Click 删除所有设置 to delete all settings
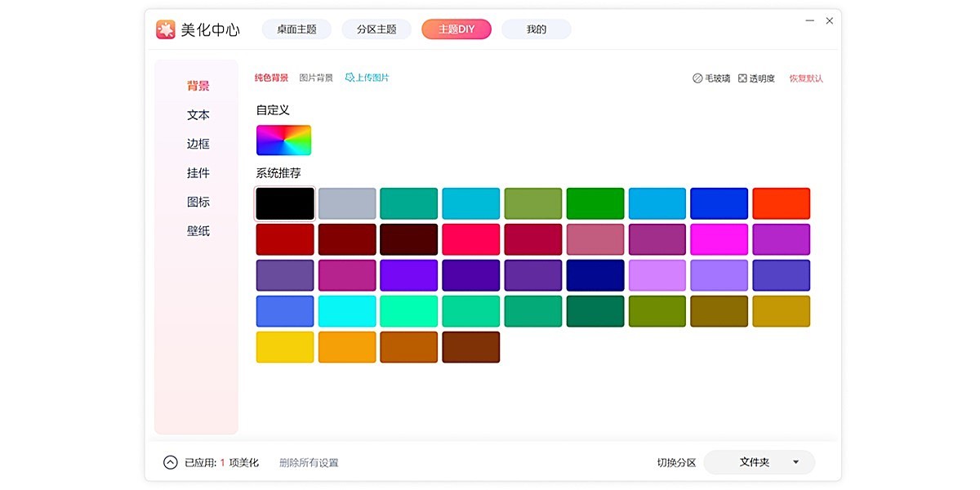Screen dimensions: 980x490 point(309,462)
